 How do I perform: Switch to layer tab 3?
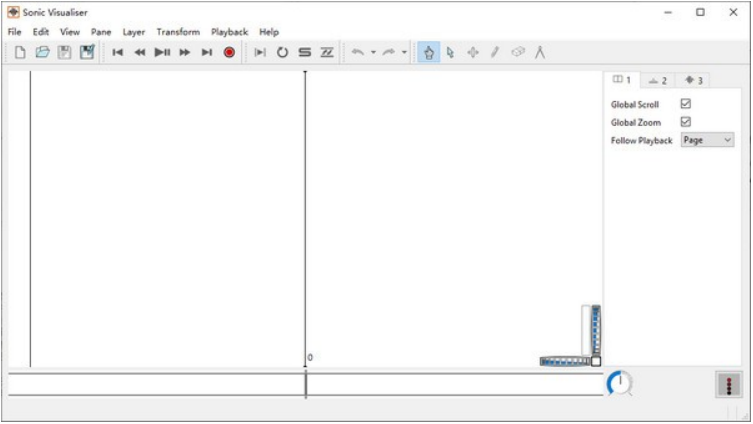[694, 81]
